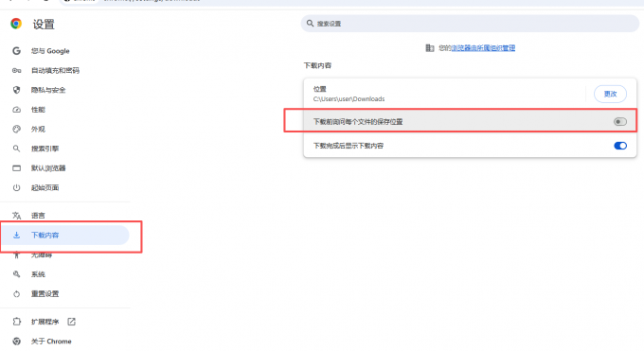The width and height of the screenshot is (644, 351).
Task: Click the C:\Users\user\Downloads path text
Action: pos(349,99)
